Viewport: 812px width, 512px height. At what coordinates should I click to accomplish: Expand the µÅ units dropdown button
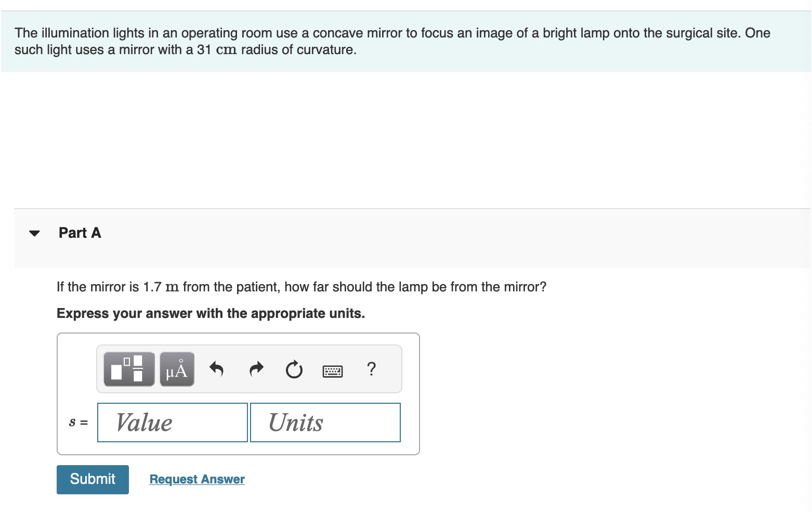[176, 369]
